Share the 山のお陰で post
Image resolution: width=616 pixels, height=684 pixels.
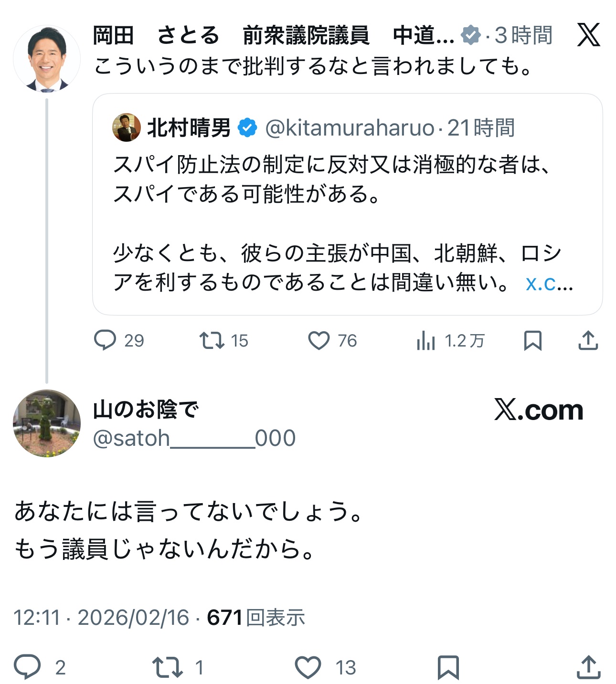pyautogui.click(x=588, y=667)
